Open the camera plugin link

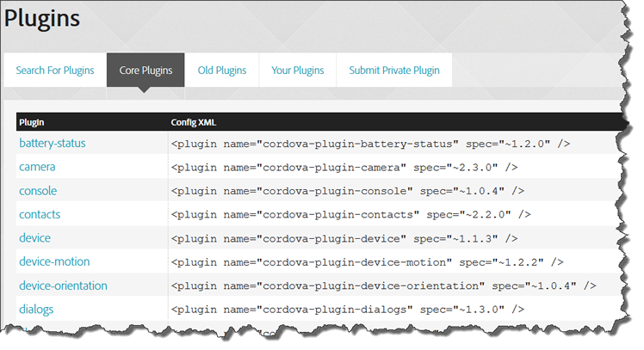pos(37,167)
